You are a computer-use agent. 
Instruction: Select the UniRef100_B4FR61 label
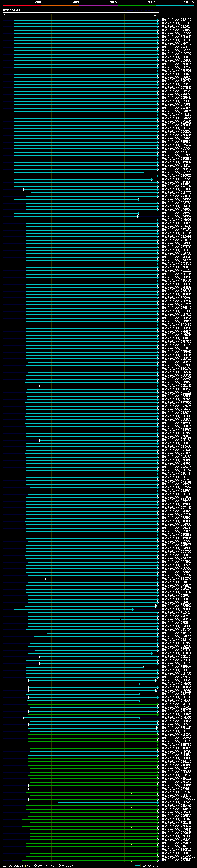point(177,389)
